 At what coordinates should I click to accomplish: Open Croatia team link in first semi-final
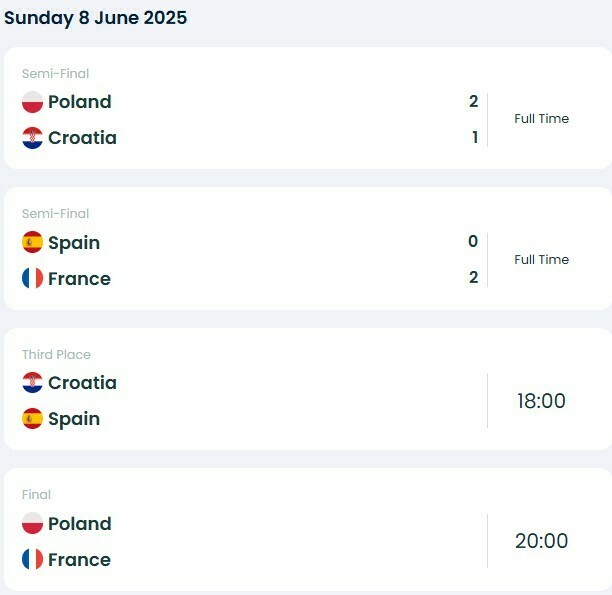point(82,138)
